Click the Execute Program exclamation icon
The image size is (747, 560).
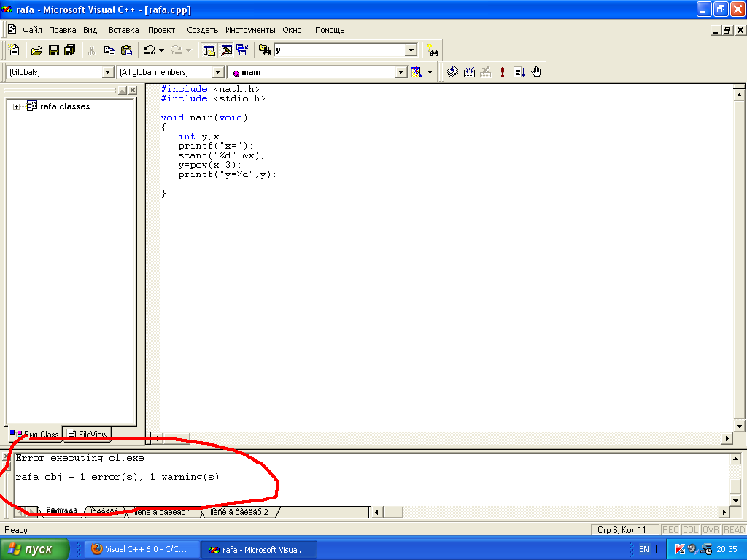coord(503,72)
